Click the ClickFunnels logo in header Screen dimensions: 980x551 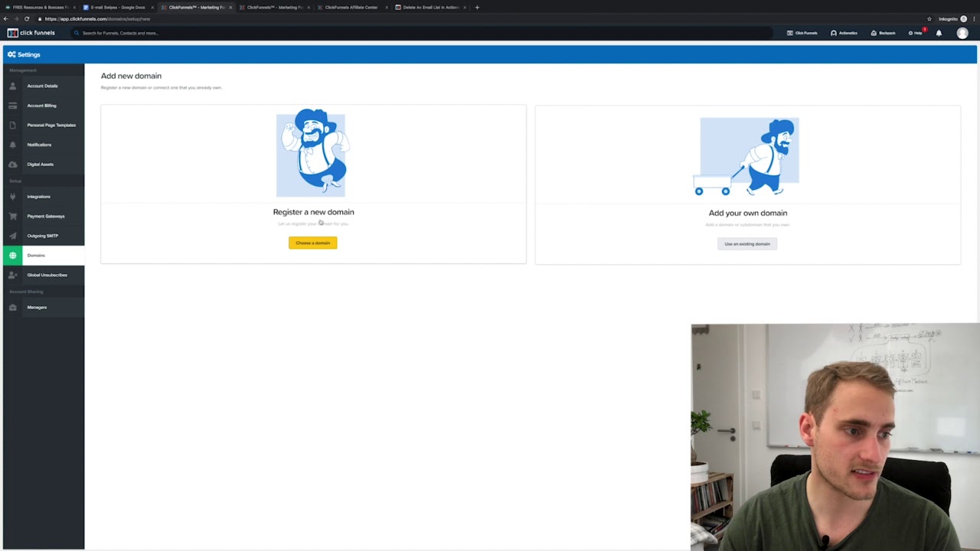tap(31, 33)
